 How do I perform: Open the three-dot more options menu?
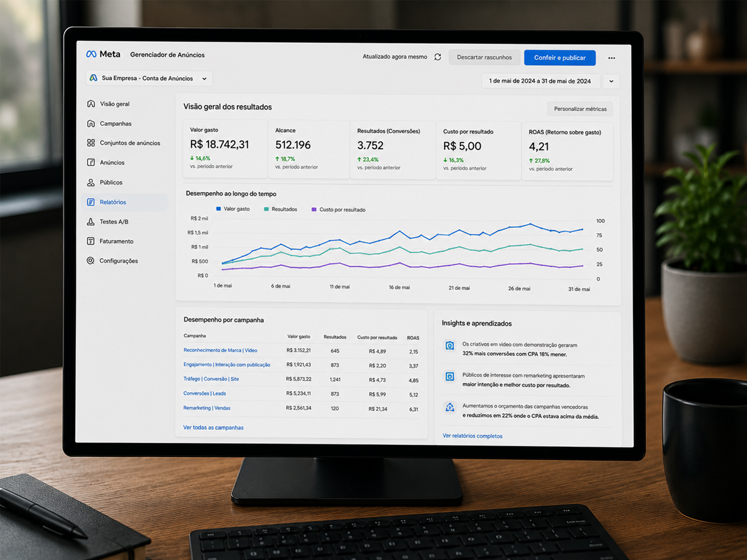point(611,58)
